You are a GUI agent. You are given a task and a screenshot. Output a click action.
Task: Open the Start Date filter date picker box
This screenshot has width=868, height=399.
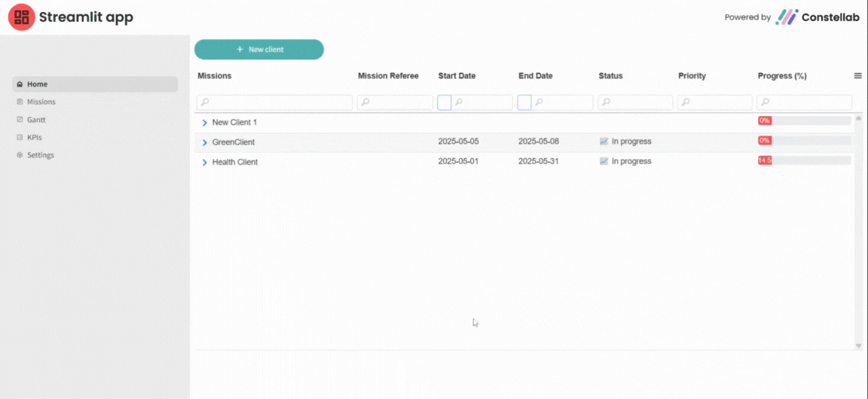[445, 102]
